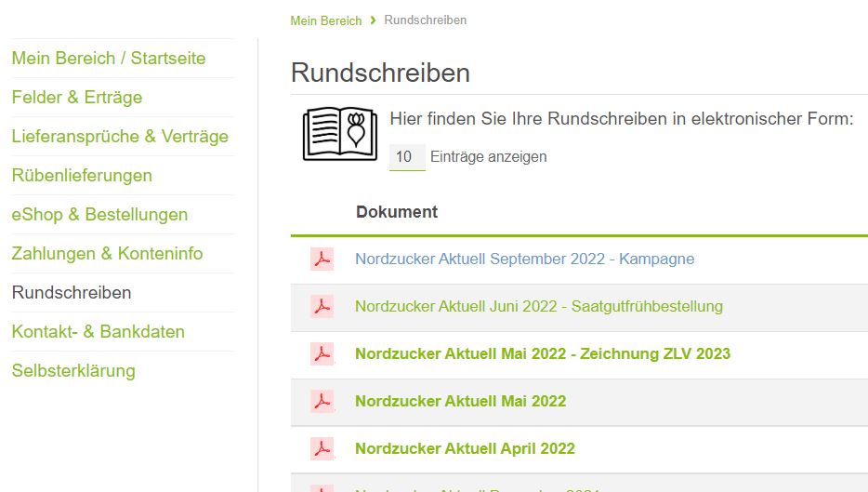
Task: Click Rundschreiben breadcrumb text
Action: pos(425,20)
